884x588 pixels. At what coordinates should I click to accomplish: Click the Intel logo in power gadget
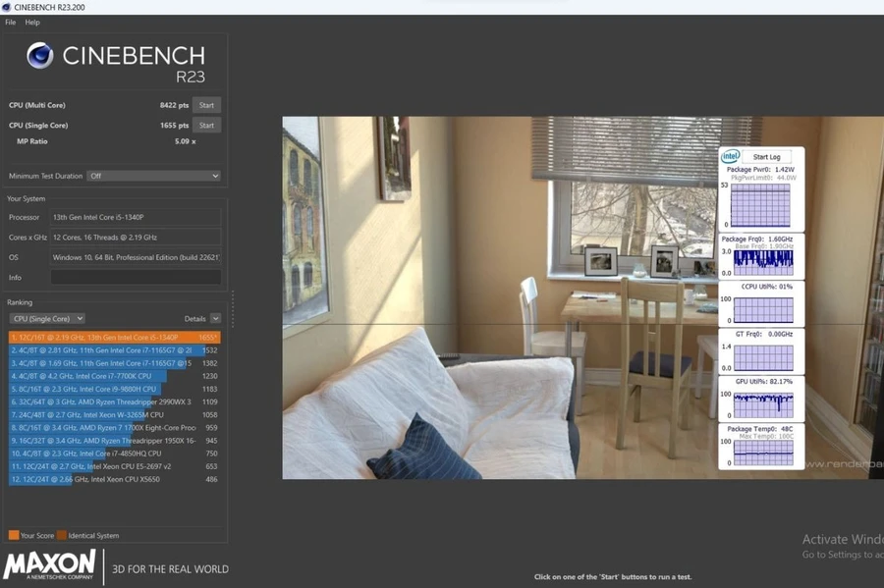click(730, 156)
